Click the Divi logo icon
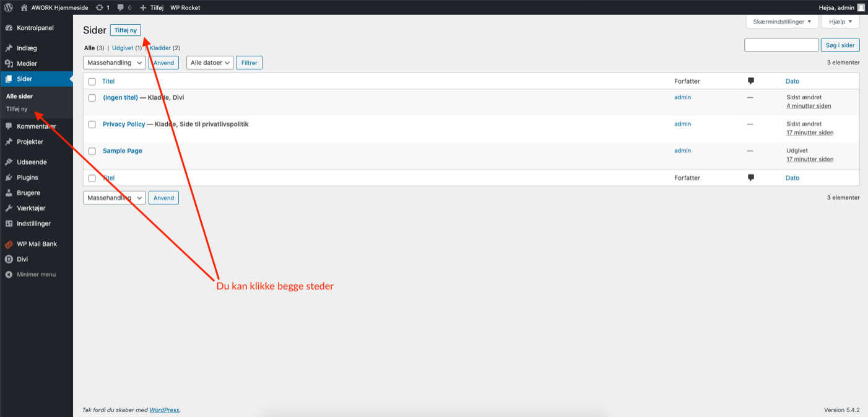The width and height of the screenshot is (868, 417). [x=9, y=260]
